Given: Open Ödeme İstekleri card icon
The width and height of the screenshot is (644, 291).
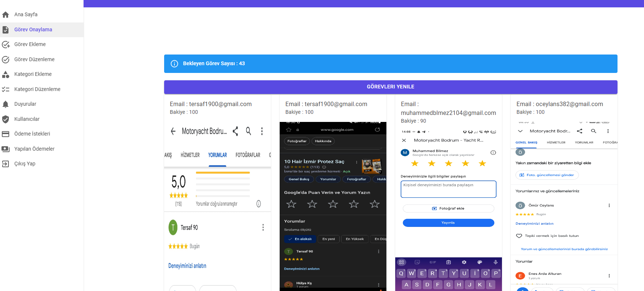Looking at the screenshot, I should pos(6,134).
